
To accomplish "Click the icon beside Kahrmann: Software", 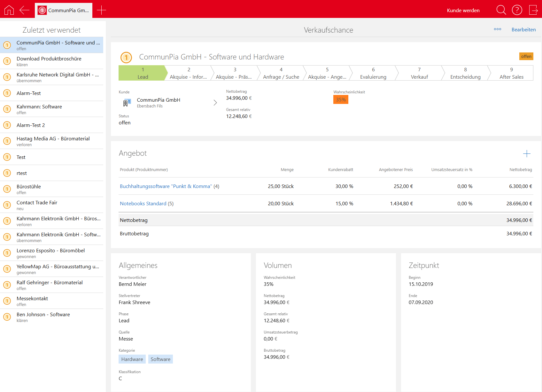I will (7, 109).
